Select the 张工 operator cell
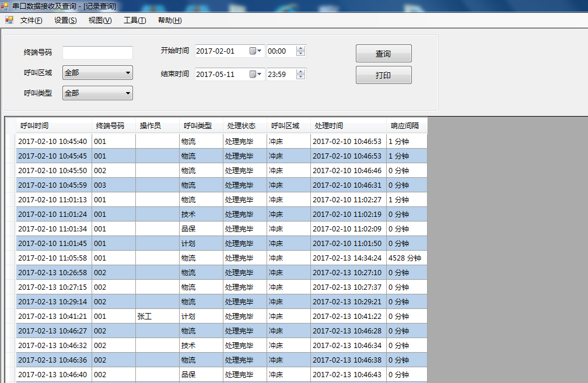This screenshot has height=383, width=588. pos(157,317)
